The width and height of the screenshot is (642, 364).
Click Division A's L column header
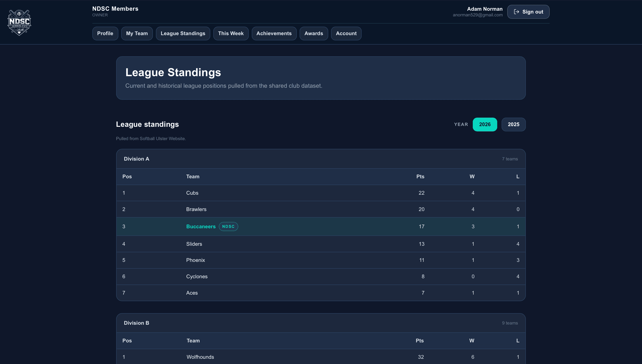(518, 177)
